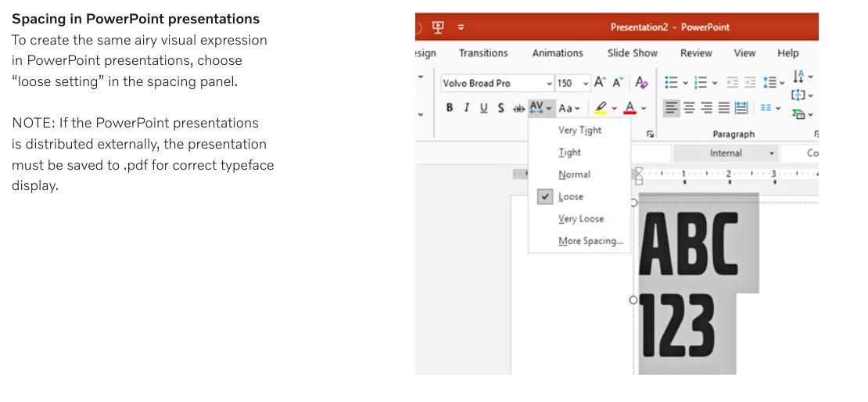
Task: Justify the text
Action: (723, 107)
